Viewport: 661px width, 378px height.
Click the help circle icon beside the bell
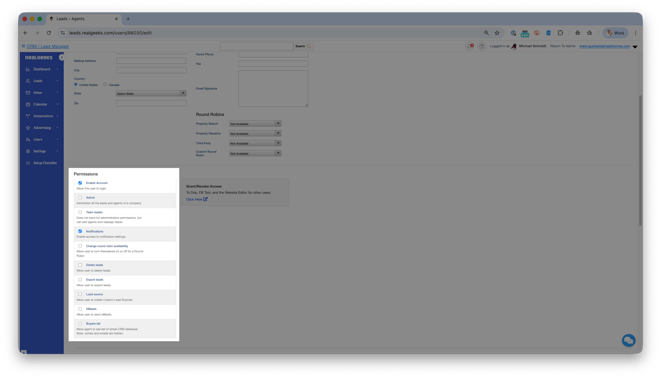tap(481, 46)
